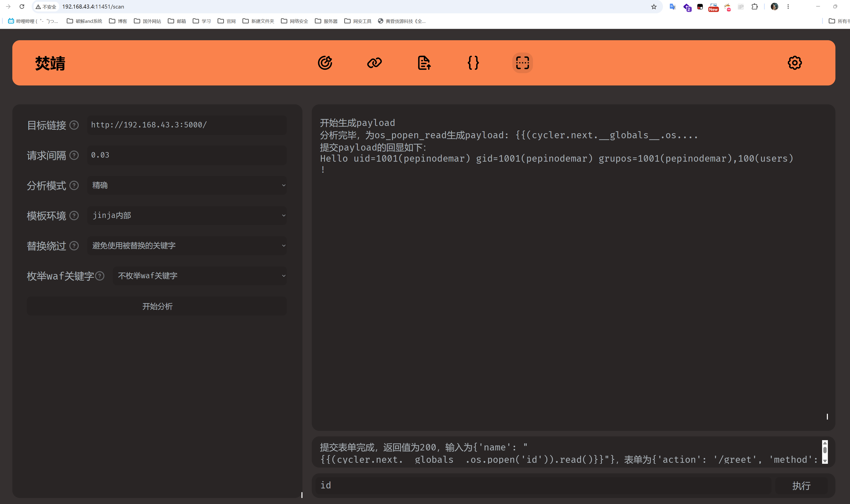
Task: Open the file upload page icon
Action: pos(424,63)
